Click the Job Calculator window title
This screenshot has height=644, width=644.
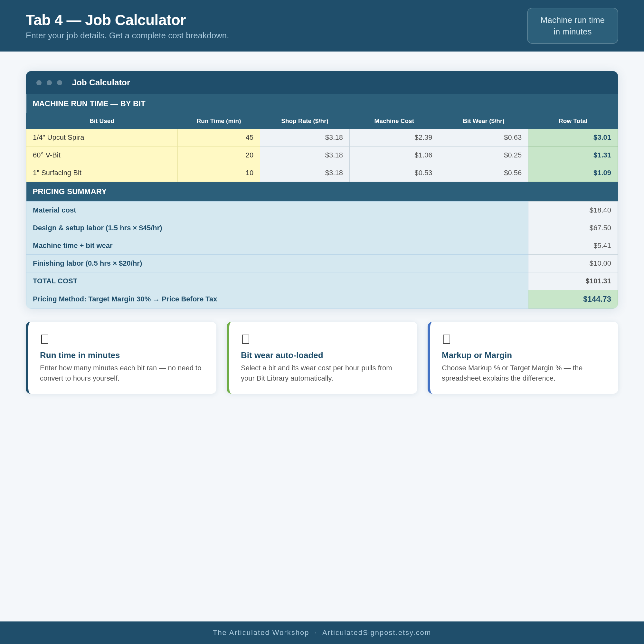coord(101,82)
